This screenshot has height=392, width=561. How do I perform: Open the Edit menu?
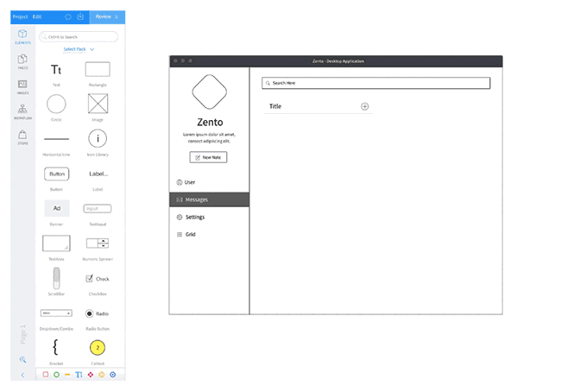[x=38, y=16]
